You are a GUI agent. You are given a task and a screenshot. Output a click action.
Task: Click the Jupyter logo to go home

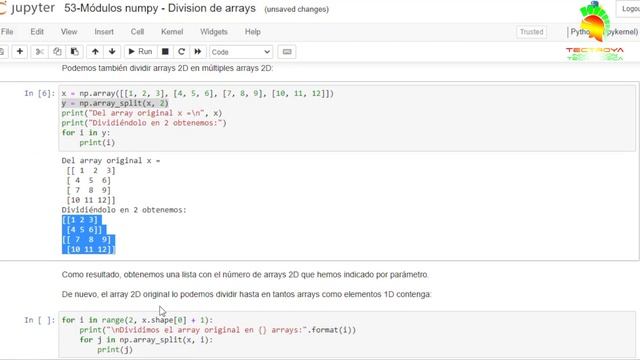point(27,8)
